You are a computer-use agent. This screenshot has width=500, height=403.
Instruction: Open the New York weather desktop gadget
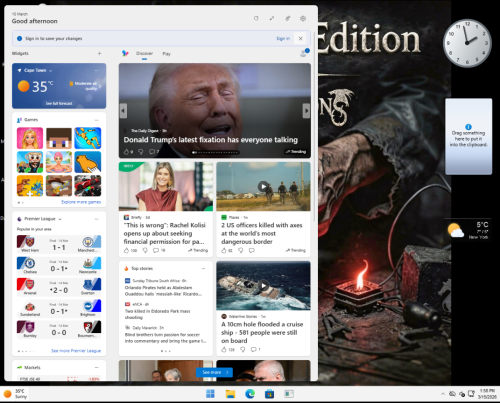(x=468, y=230)
